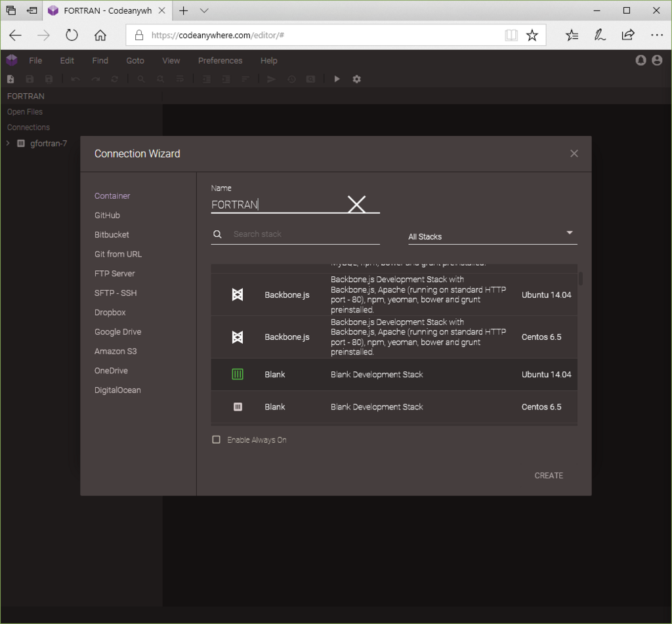Open the All Stacks dropdown
Viewport: 672px width, 624px height.
(x=492, y=236)
